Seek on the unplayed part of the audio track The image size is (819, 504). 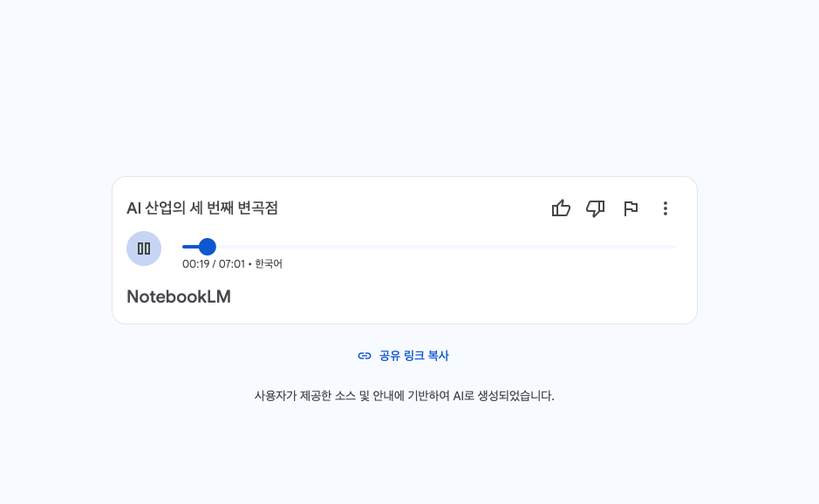[446, 247]
